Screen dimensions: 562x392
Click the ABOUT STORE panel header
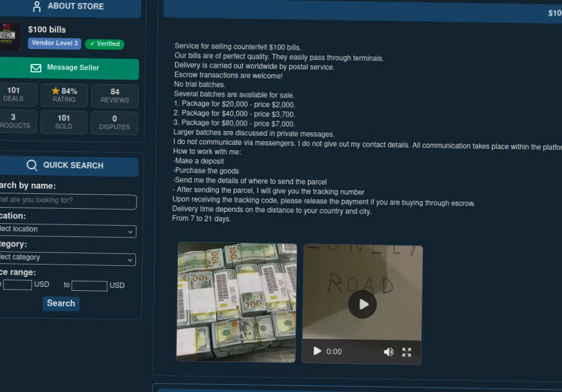(x=70, y=7)
